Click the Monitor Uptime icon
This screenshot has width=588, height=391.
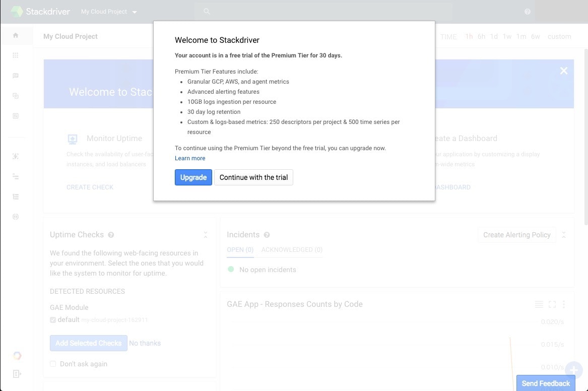[x=73, y=139]
